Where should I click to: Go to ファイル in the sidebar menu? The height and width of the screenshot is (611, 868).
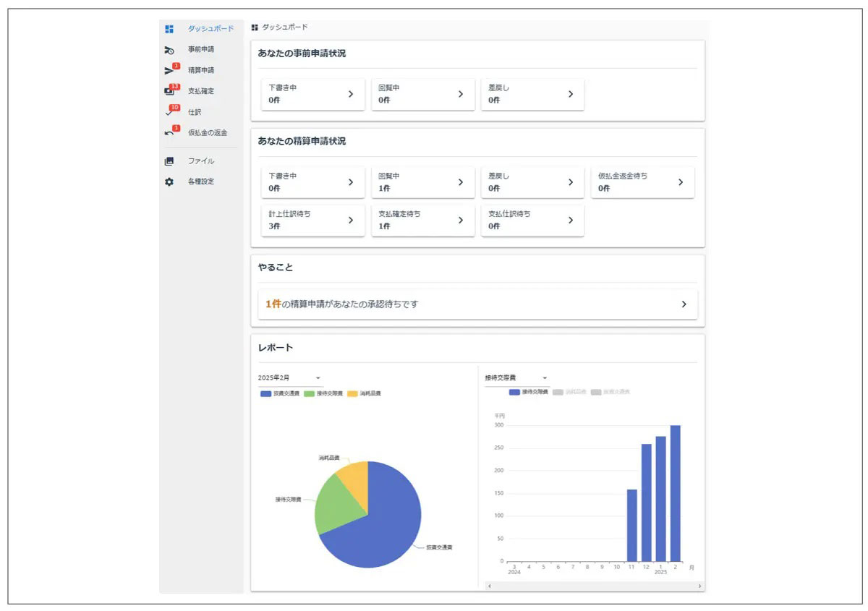(201, 161)
